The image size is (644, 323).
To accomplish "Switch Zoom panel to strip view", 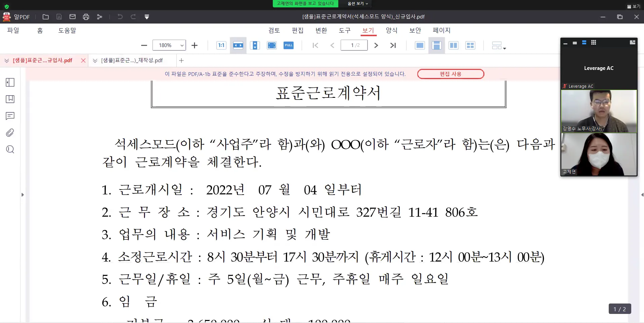I will [575, 43].
